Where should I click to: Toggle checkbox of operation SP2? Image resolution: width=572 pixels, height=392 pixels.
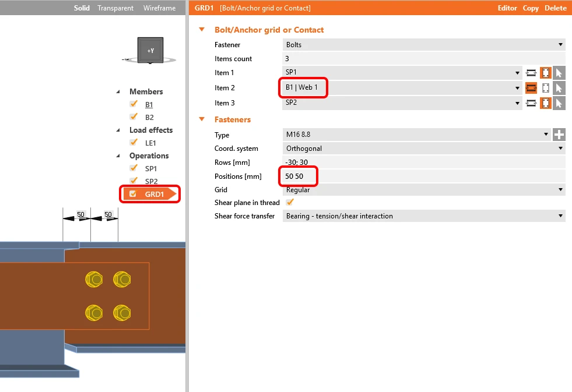pyautogui.click(x=134, y=181)
